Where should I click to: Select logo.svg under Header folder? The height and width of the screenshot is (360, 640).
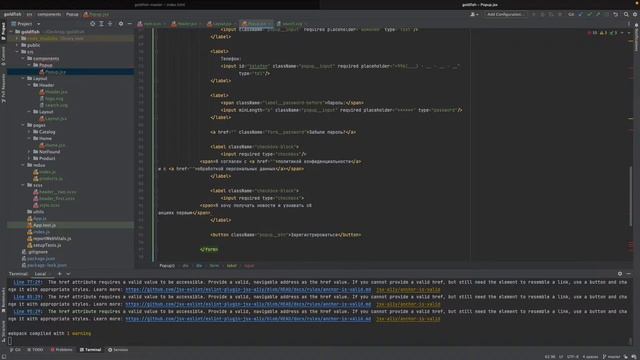(x=54, y=98)
